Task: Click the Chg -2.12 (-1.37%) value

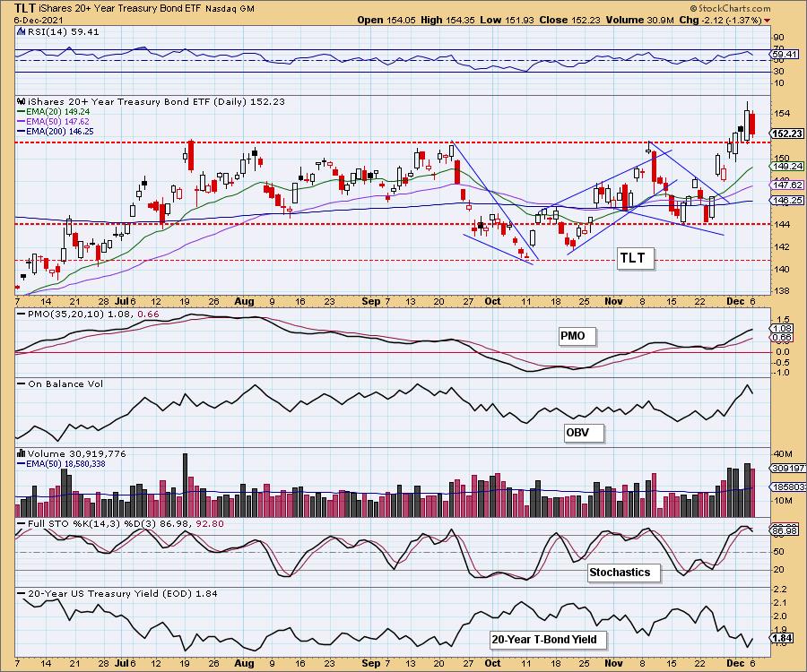Action: (x=720, y=20)
